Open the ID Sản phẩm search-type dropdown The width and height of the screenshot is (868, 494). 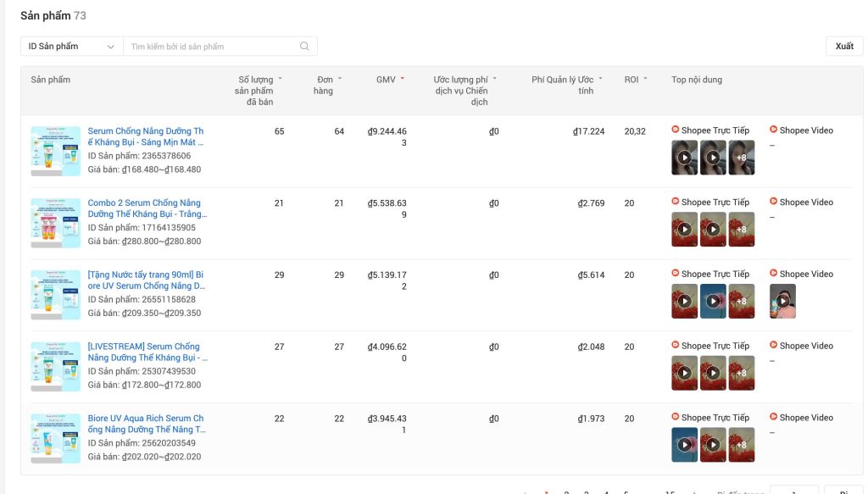click(72, 47)
